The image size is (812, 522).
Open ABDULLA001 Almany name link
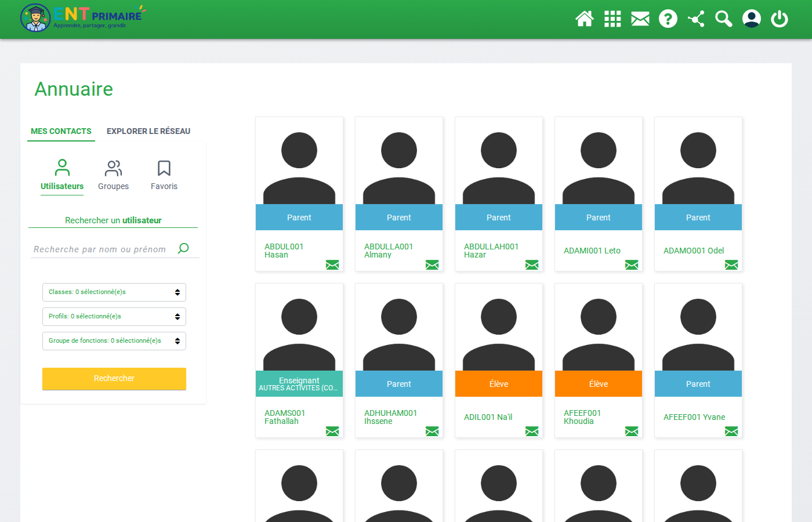click(x=389, y=251)
